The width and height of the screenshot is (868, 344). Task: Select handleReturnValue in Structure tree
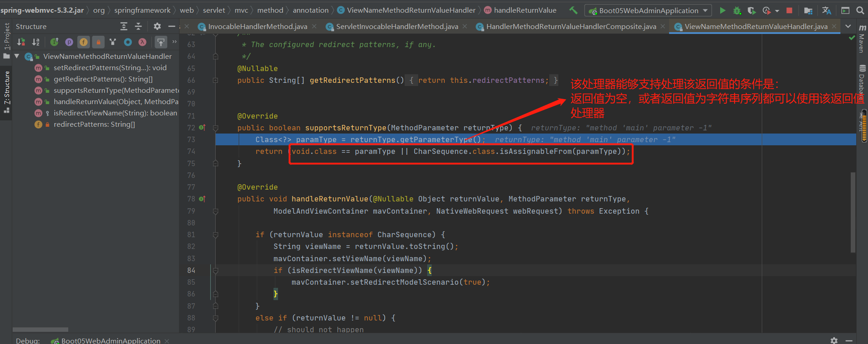coord(116,101)
